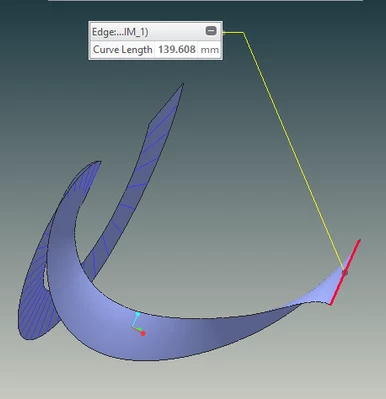The width and height of the screenshot is (386, 399).
Task: Select the Curve Length label
Action: pos(122,50)
